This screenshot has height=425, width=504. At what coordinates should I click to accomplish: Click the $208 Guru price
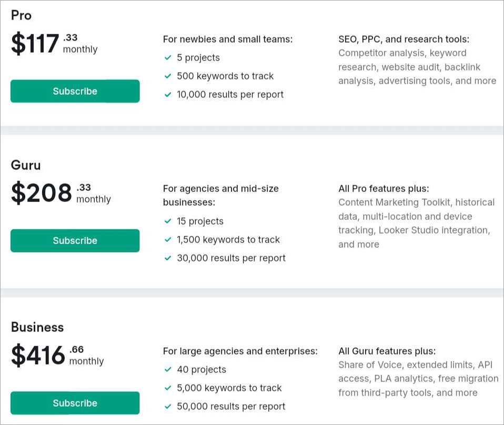pos(42,194)
